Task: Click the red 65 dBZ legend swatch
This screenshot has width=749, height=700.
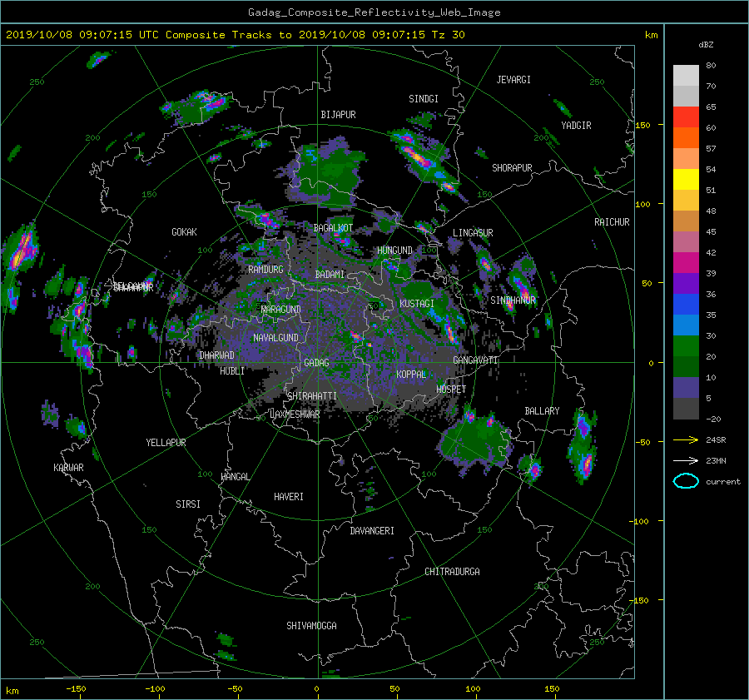Action: click(x=686, y=117)
